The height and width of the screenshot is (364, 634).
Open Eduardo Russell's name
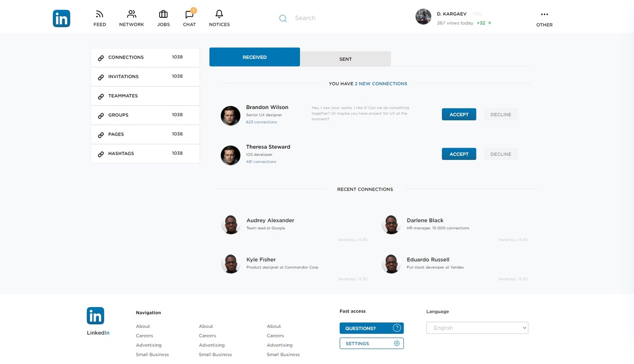428,260
